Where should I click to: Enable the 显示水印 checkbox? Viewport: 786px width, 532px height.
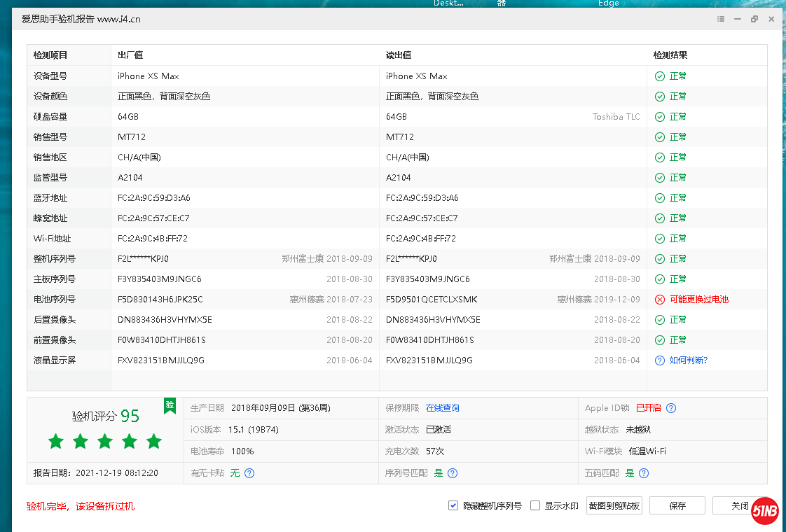point(535,505)
